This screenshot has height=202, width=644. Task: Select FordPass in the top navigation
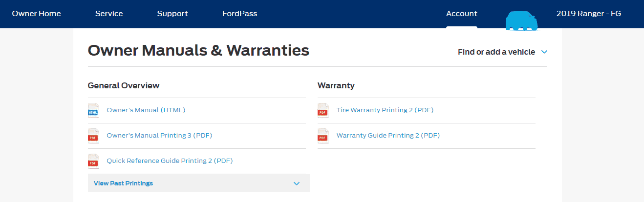239,14
